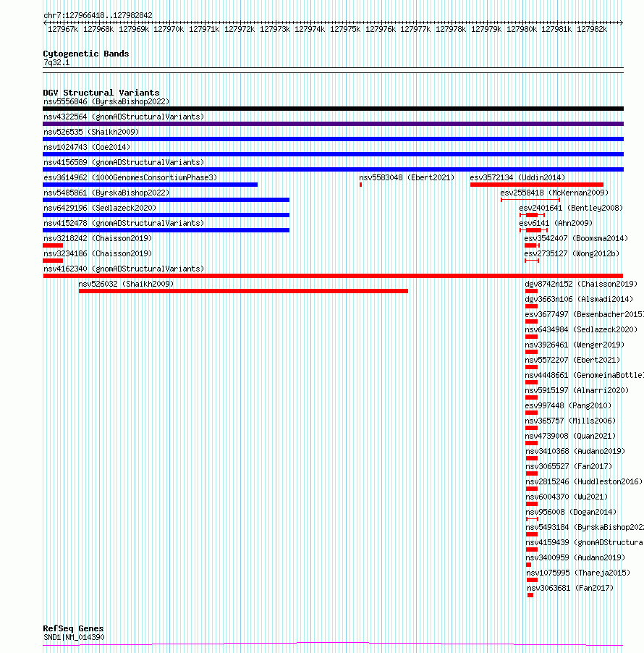Click the 127967k ruler tick label

point(63,29)
